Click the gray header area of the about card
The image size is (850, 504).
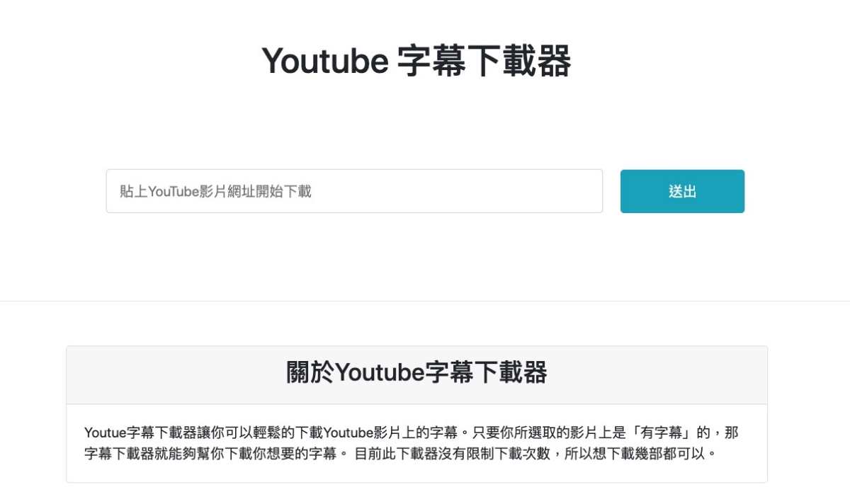416,375
